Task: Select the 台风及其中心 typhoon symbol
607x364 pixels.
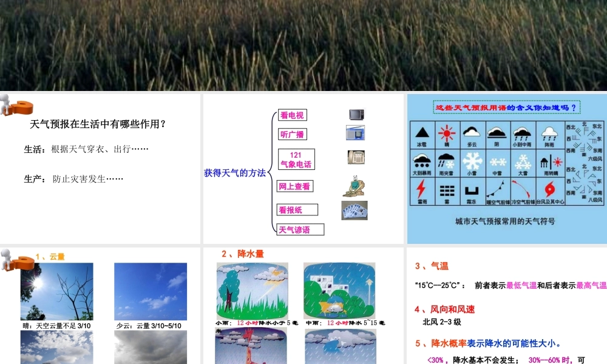Action: [x=549, y=190]
